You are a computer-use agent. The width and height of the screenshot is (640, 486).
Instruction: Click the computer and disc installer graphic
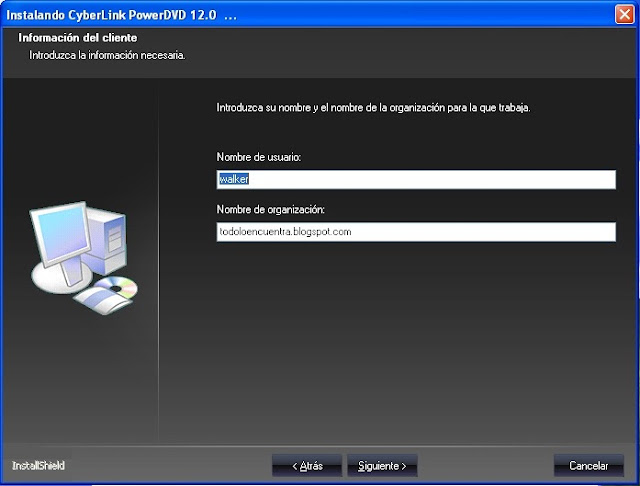84,257
